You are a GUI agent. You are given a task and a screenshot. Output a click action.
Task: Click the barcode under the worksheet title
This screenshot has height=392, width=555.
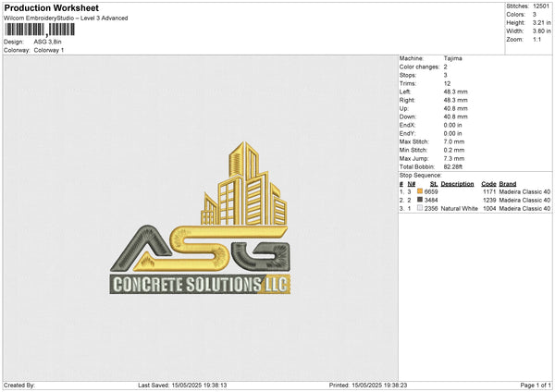click(40, 30)
